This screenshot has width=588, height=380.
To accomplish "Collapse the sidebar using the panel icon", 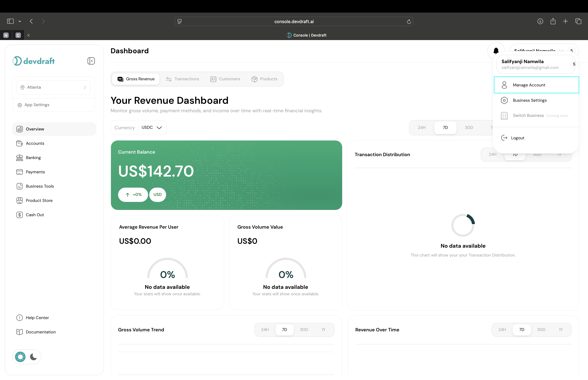I will coord(91,61).
